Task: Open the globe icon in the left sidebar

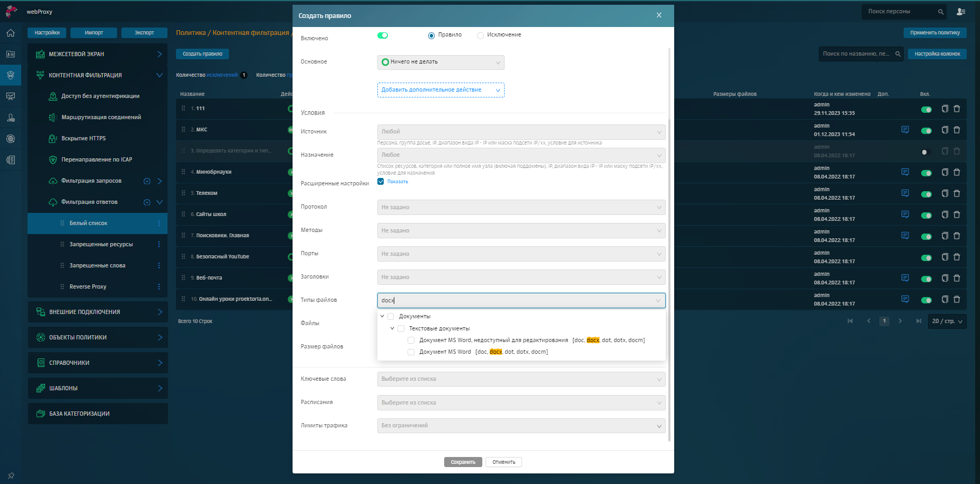Action: (x=11, y=139)
